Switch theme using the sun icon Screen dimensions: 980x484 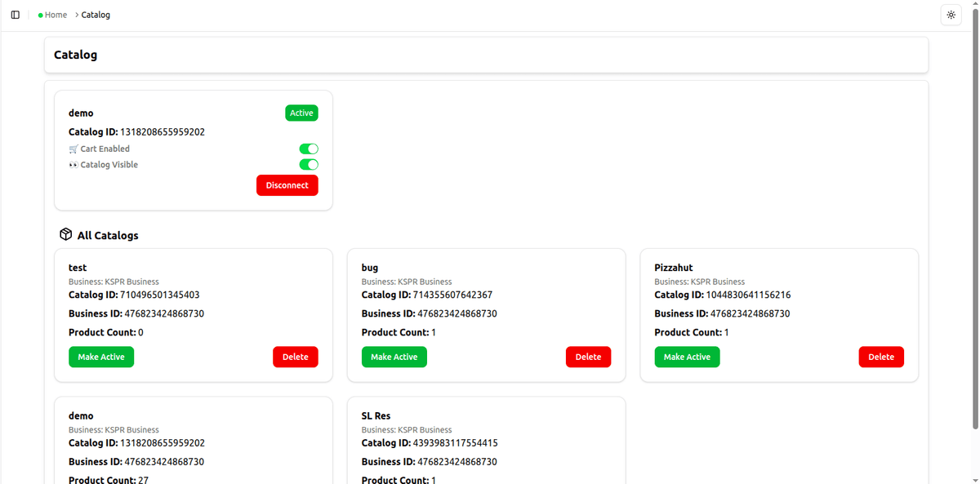click(951, 14)
